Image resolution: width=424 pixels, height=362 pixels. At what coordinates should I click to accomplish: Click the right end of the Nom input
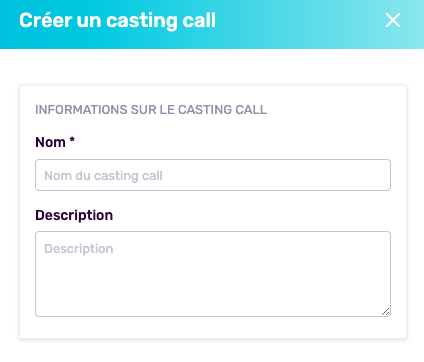pyautogui.click(x=380, y=175)
